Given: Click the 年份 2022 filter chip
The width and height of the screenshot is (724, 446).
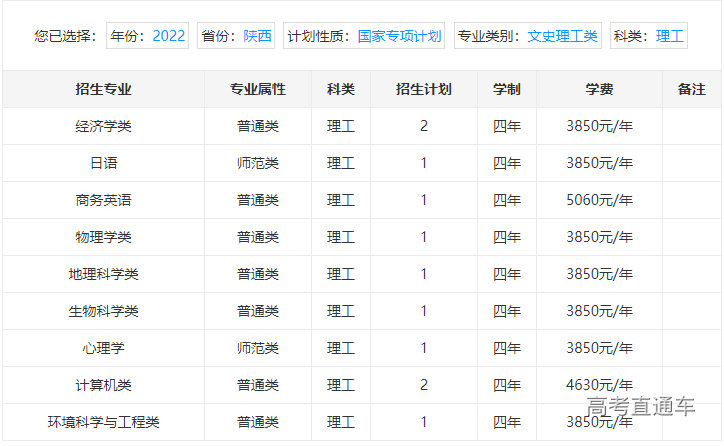Looking at the screenshot, I should point(148,36).
